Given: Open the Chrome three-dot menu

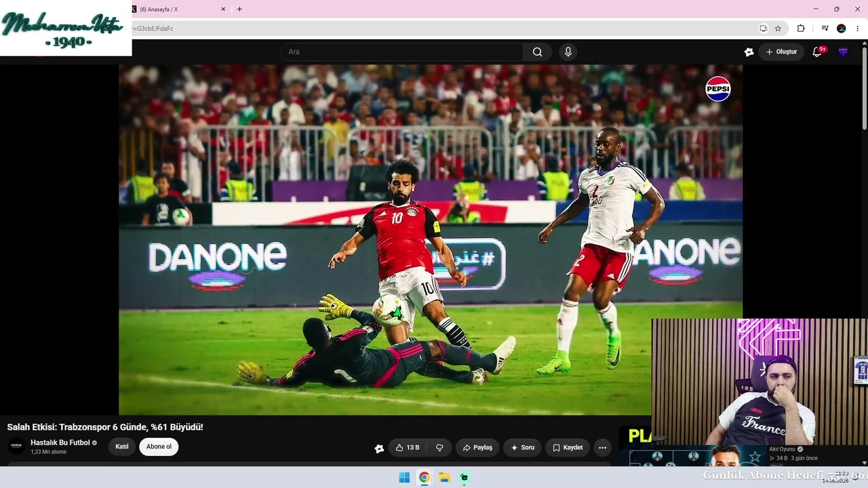Looking at the screenshot, I should point(857,28).
